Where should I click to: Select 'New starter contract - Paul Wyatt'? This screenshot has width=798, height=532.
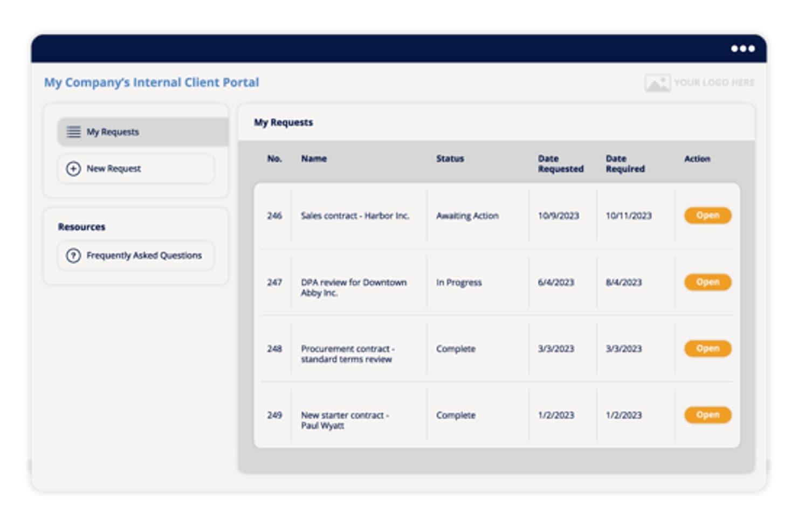pos(345,420)
